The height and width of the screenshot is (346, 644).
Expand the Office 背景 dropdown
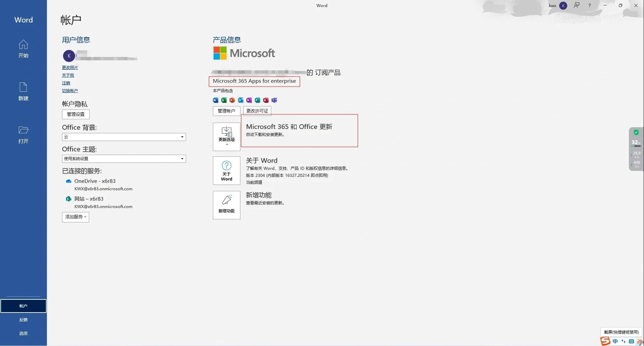(x=124, y=137)
